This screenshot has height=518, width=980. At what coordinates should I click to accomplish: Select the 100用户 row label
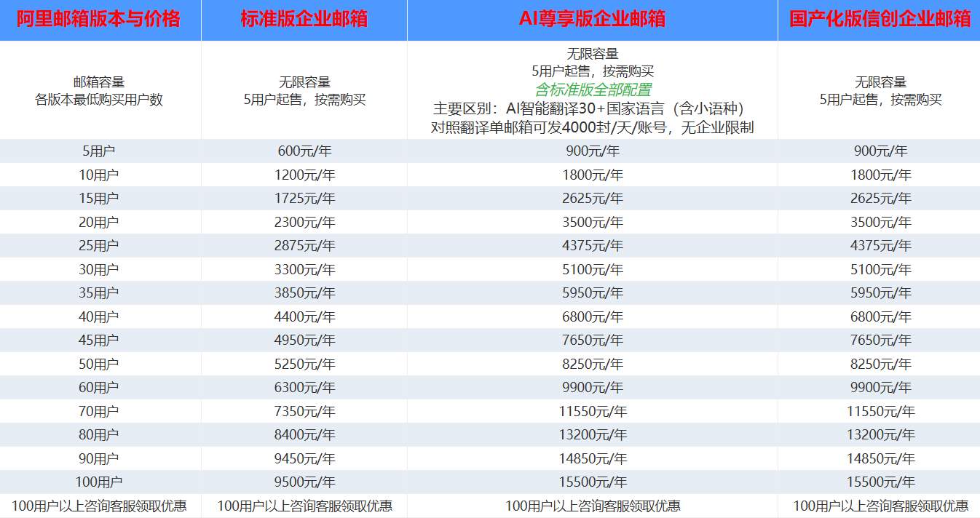[x=98, y=482]
